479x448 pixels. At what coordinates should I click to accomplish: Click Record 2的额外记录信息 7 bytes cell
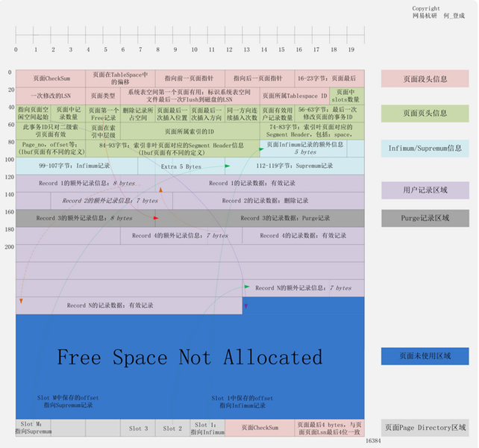[111, 201]
